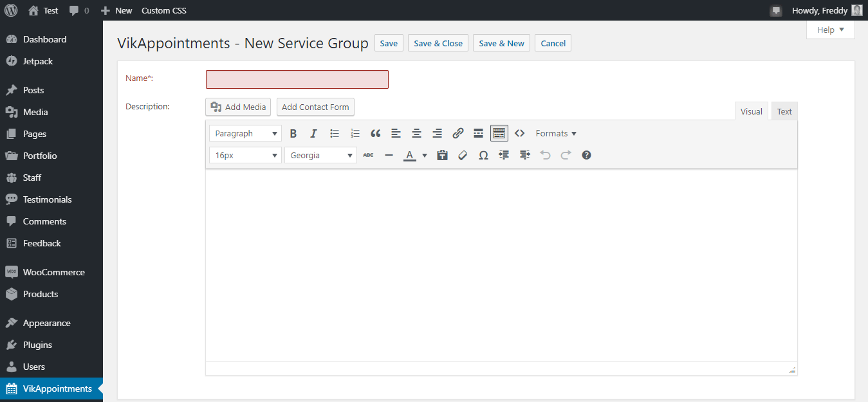Open Feedback in sidebar

coord(51,243)
